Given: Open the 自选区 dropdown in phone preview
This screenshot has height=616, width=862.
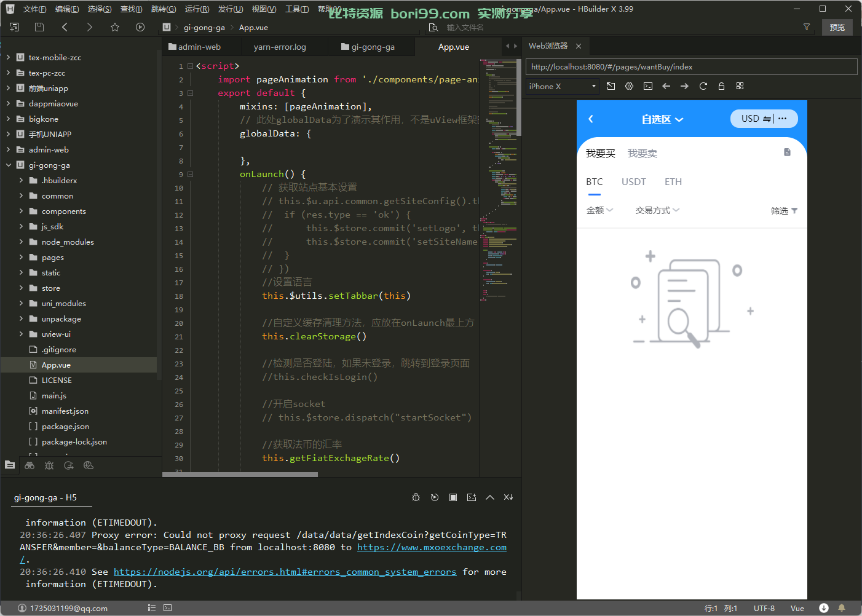Looking at the screenshot, I should tap(662, 119).
